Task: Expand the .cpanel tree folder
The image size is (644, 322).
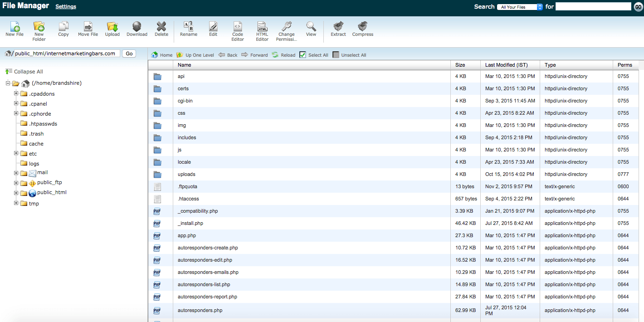Action: [x=16, y=103]
